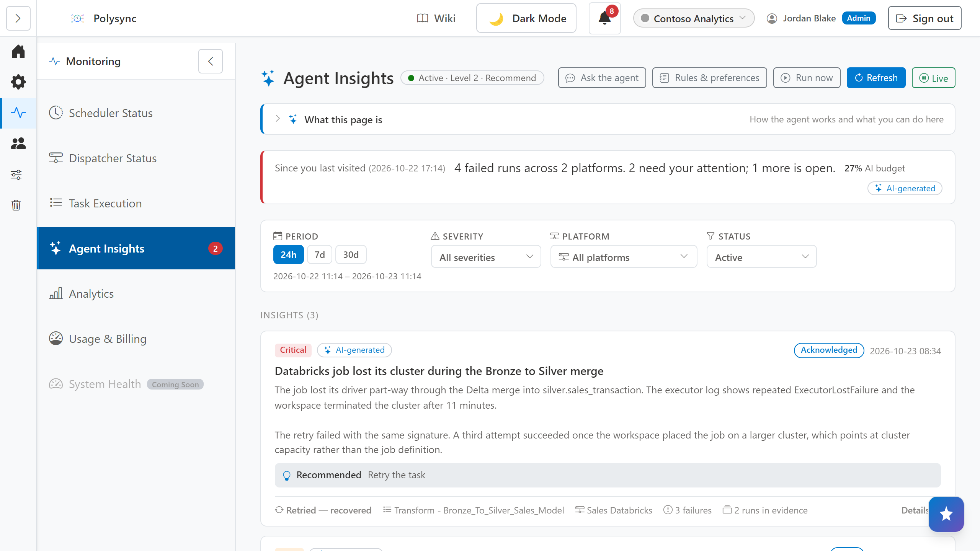
Task: Select the Monitoring pulse icon in the rail
Action: coord(18,112)
